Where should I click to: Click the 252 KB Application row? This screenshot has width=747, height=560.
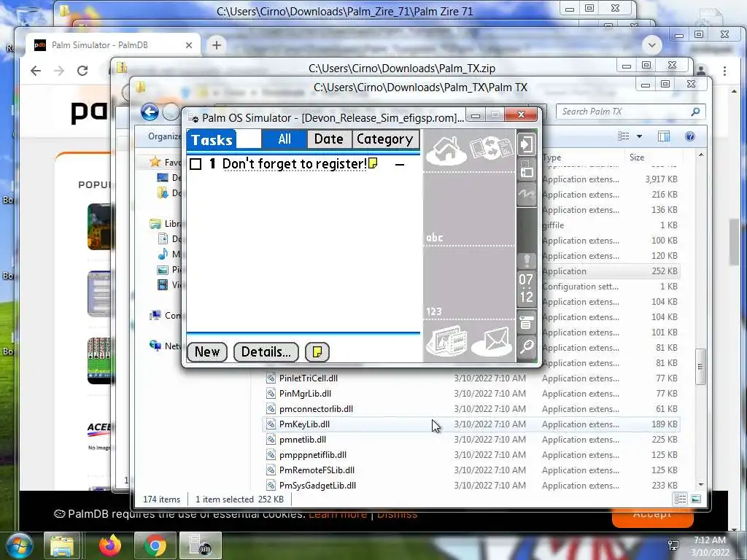coord(611,271)
